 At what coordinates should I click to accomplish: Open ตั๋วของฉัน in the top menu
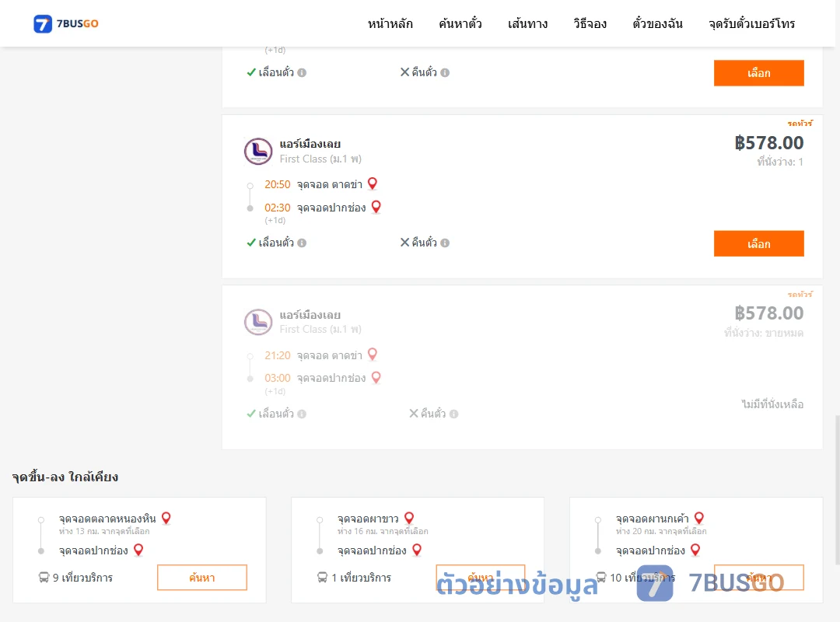(x=657, y=23)
